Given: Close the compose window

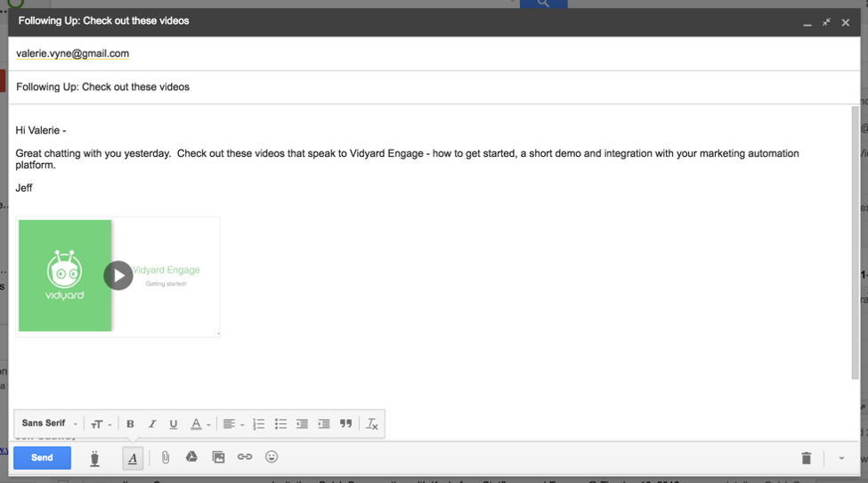Looking at the screenshot, I should pos(846,22).
